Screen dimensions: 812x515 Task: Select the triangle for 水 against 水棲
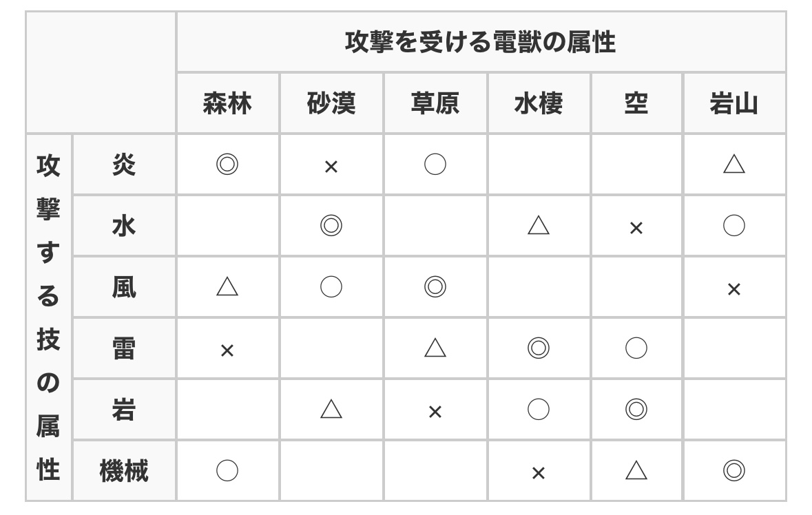[x=539, y=226]
